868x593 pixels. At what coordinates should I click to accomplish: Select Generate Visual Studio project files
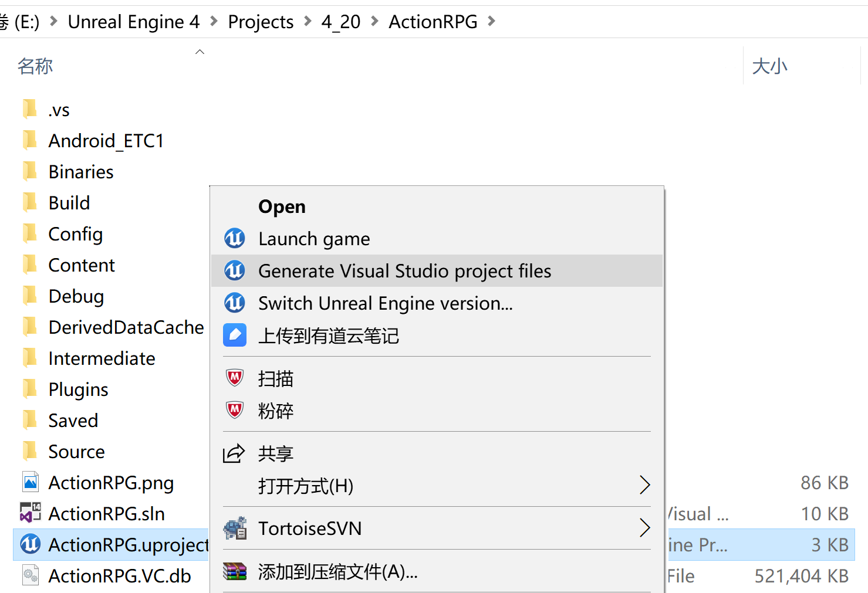404,271
